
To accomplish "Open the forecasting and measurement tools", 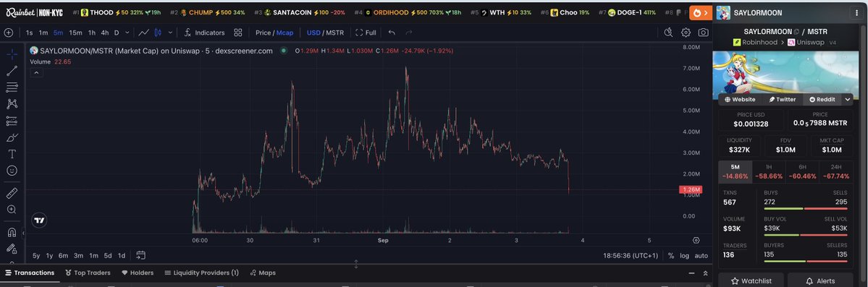I will 12,121.
